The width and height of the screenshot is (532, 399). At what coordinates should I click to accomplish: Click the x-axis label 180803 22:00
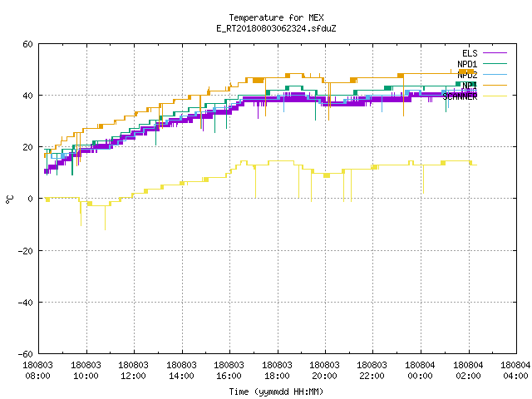tap(372, 371)
